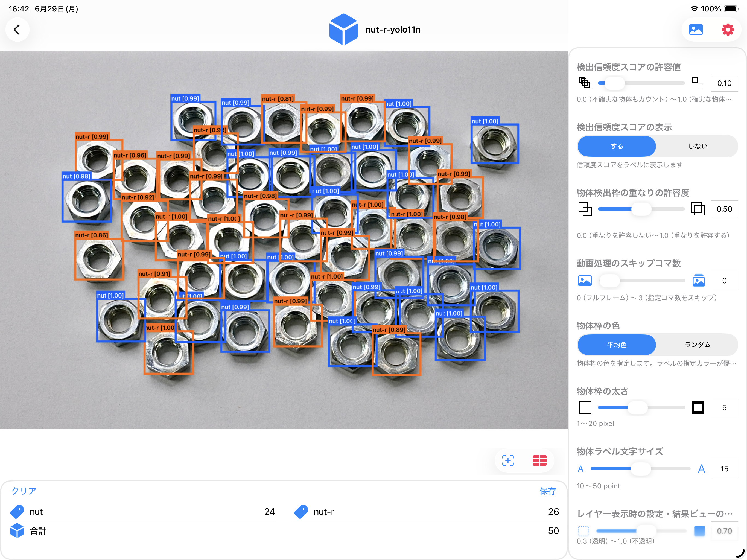This screenshot has width=747, height=560.
Task: Tap the nut-r [0.86] detection box
Action: [x=99, y=259]
